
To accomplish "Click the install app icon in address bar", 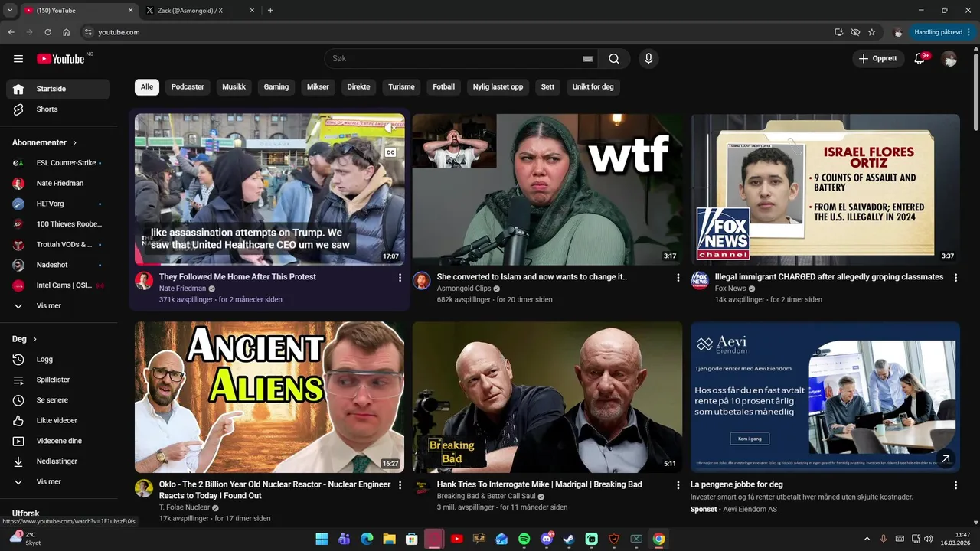I will (839, 32).
